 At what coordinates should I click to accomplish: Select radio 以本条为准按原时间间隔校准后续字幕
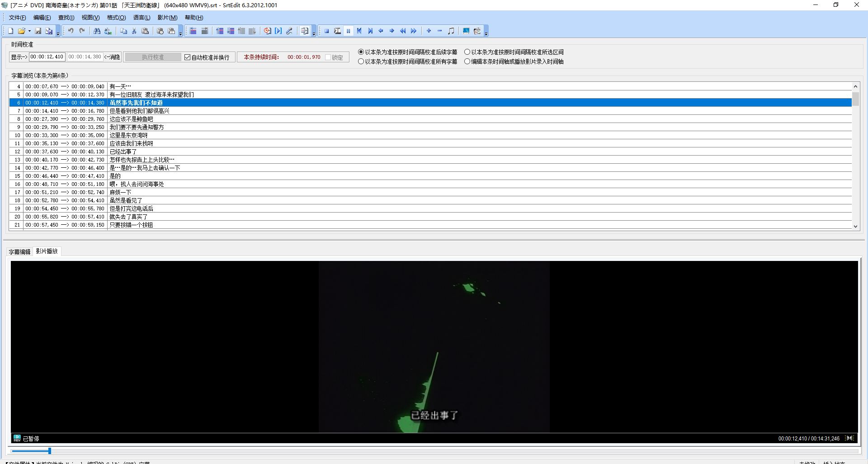[361, 52]
